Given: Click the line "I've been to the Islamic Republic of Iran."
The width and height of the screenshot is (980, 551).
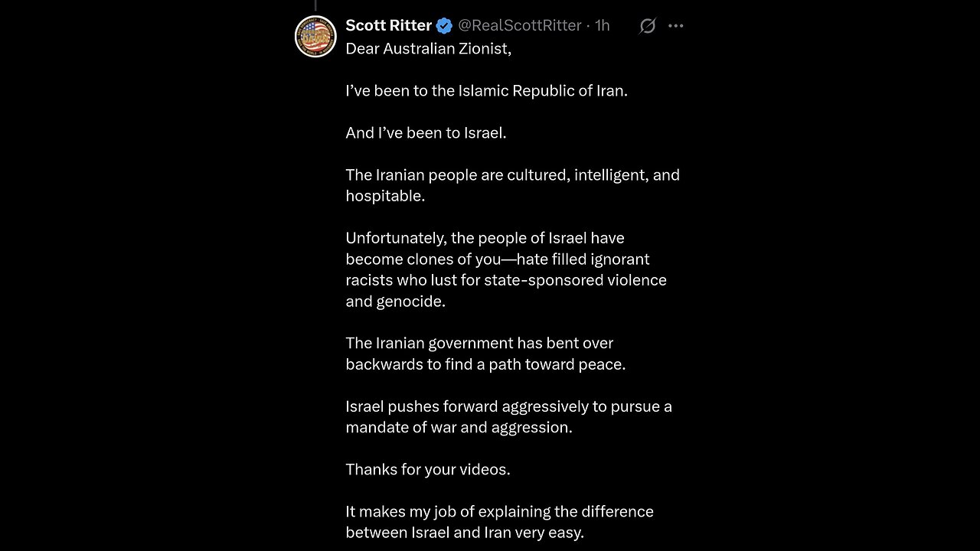Looking at the screenshot, I should [x=486, y=90].
